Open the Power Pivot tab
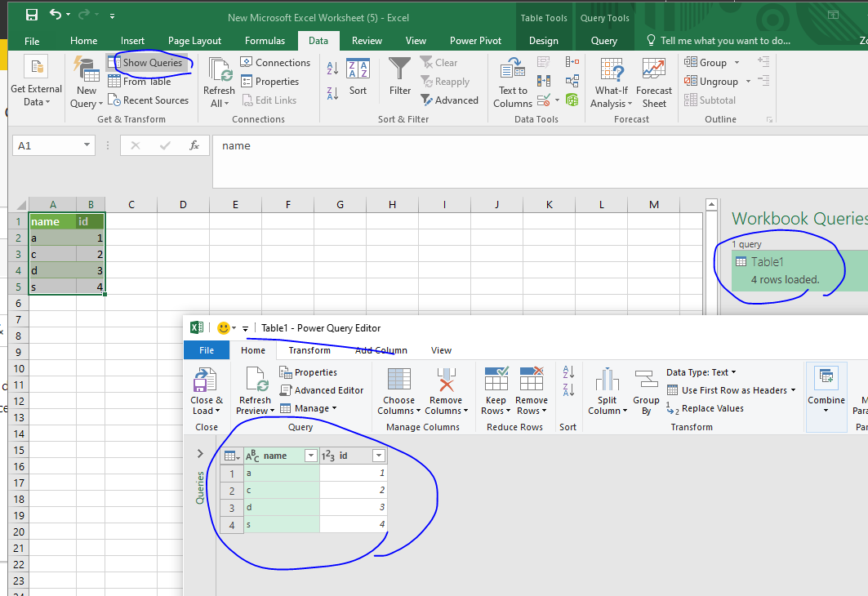Screen dimensions: 868x596 pyautogui.click(x=475, y=40)
